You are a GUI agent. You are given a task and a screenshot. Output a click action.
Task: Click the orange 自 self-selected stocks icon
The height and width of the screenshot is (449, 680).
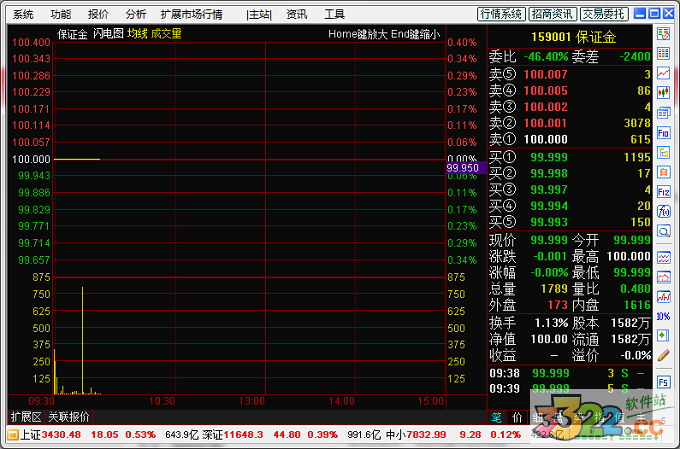click(x=664, y=172)
